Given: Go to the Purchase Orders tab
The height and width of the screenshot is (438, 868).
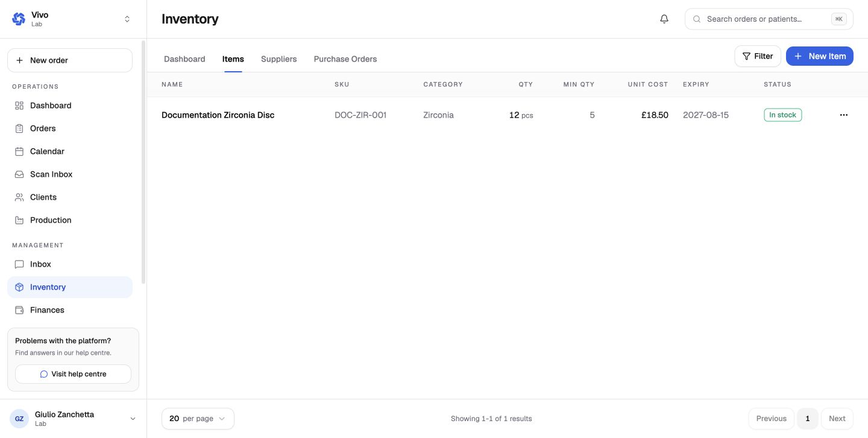Looking at the screenshot, I should click(345, 59).
